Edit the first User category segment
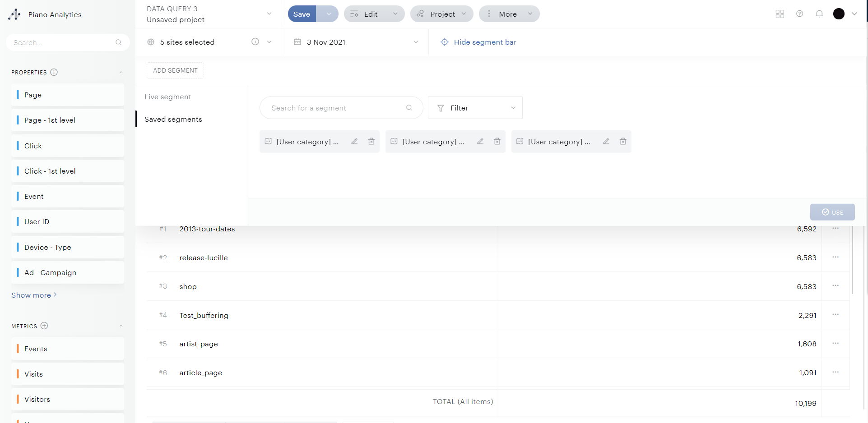This screenshot has height=423, width=868. click(354, 142)
